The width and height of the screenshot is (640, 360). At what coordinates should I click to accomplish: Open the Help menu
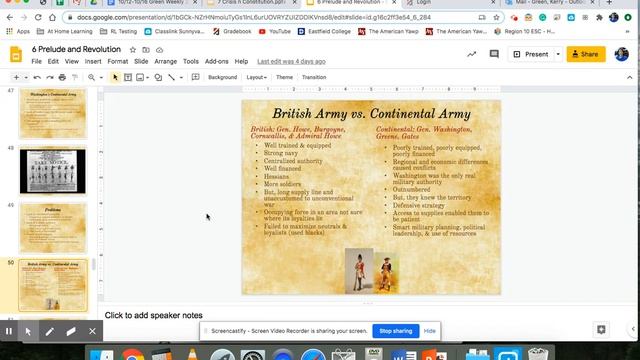click(x=241, y=61)
